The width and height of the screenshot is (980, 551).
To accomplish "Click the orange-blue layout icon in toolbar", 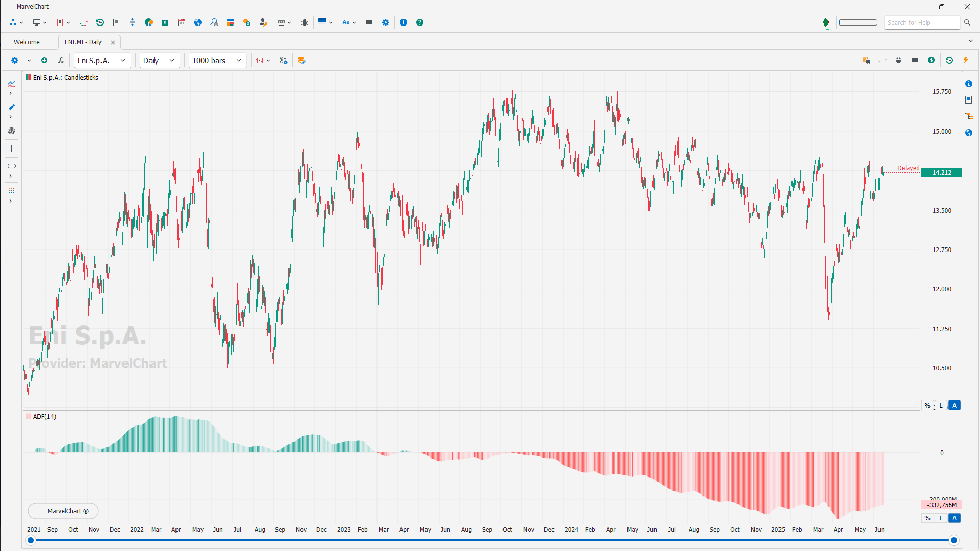I will pyautogui.click(x=231, y=22).
